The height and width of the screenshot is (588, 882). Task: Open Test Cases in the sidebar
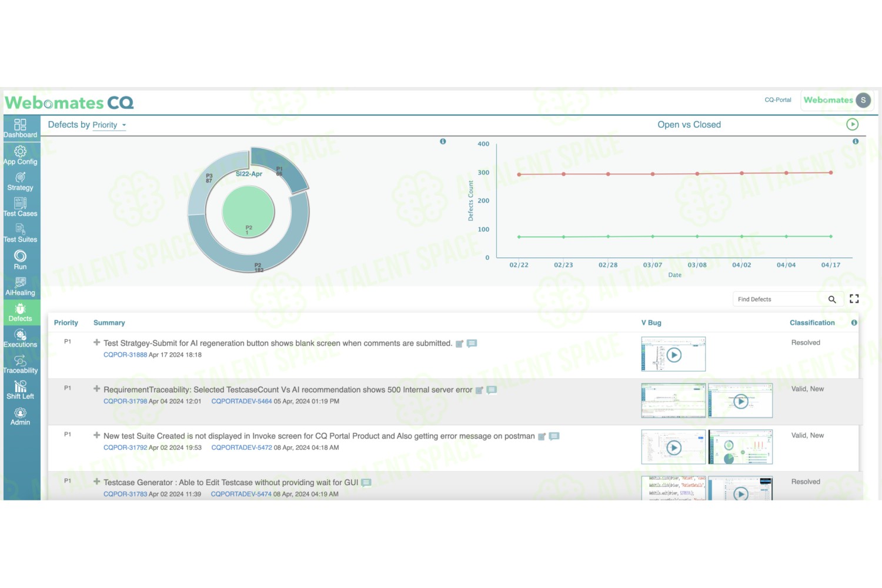21,208
